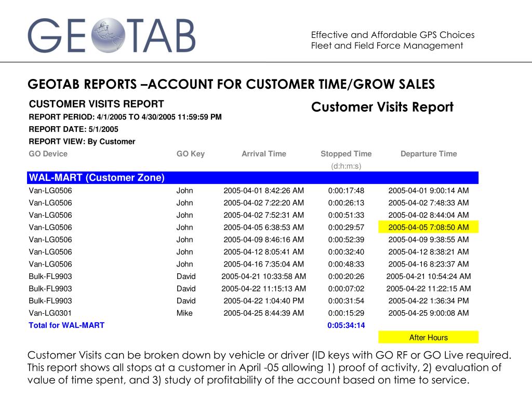532x399 pixels.
Task: Click stopped time 0:00:31:54
Action: point(346,301)
